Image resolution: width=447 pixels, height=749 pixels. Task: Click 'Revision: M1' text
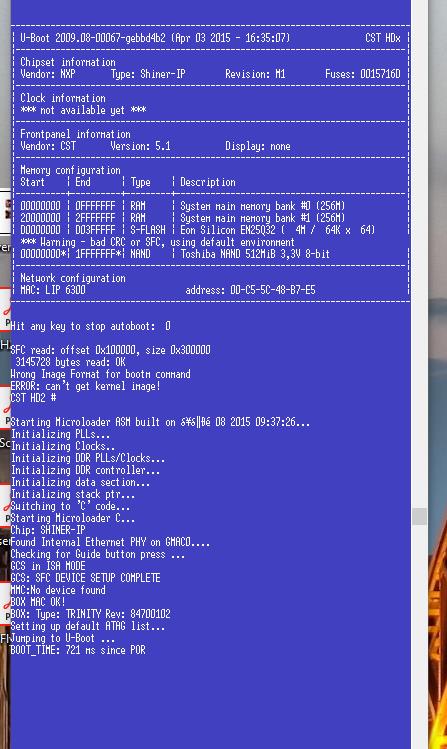(255, 74)
